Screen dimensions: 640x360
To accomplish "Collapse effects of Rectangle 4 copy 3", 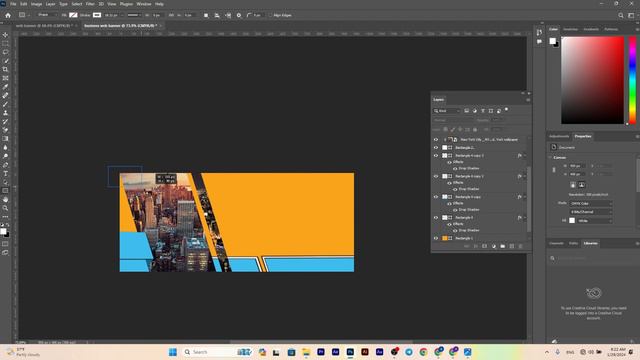I will tap(525, 156).
